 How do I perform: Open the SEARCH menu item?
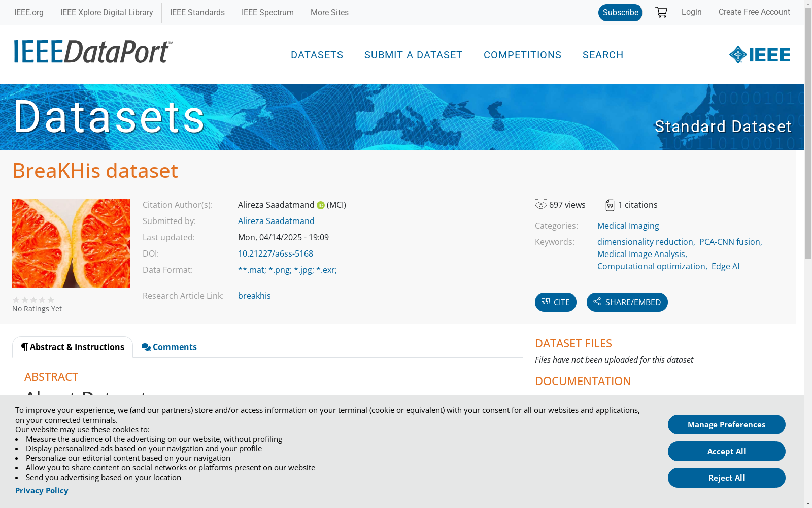[603, 55]
